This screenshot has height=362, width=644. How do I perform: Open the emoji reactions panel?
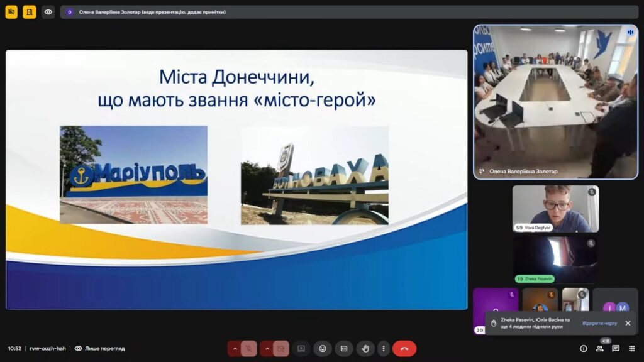[323, 348]
